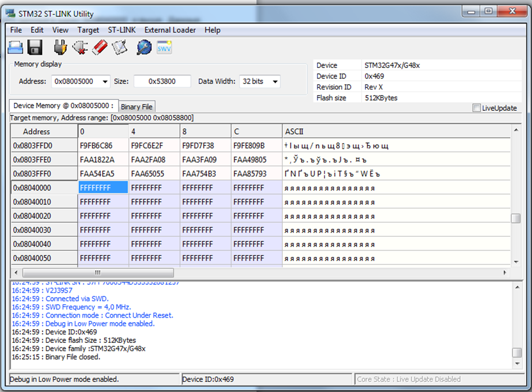Screen dimensions: 532x392
Task: Click the Flash size value 512KBytes
Action: [x=381, y=98]
